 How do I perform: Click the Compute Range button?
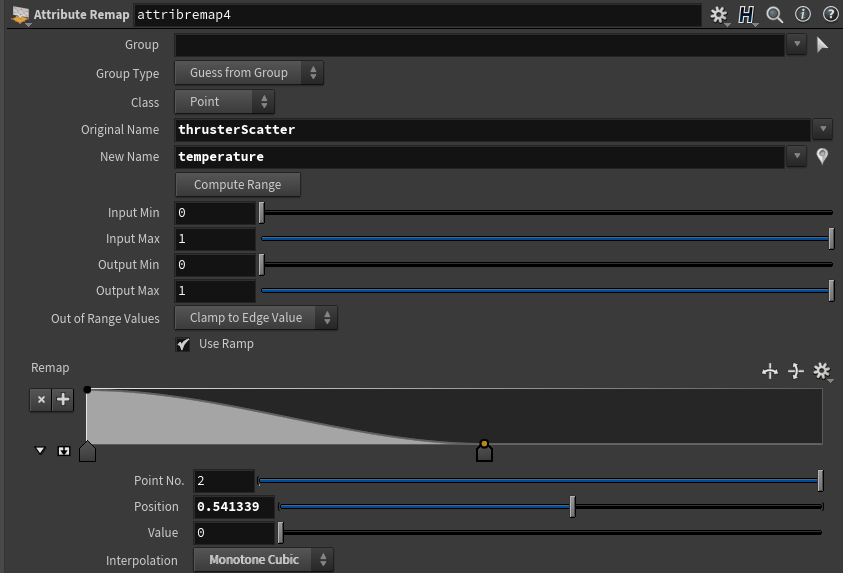pyautogui.click(x=238, y=184)
